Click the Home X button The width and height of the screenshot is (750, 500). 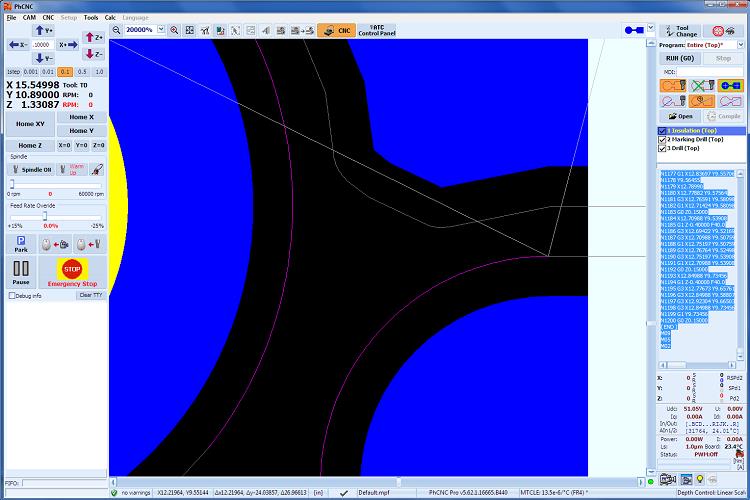[82, 117]
